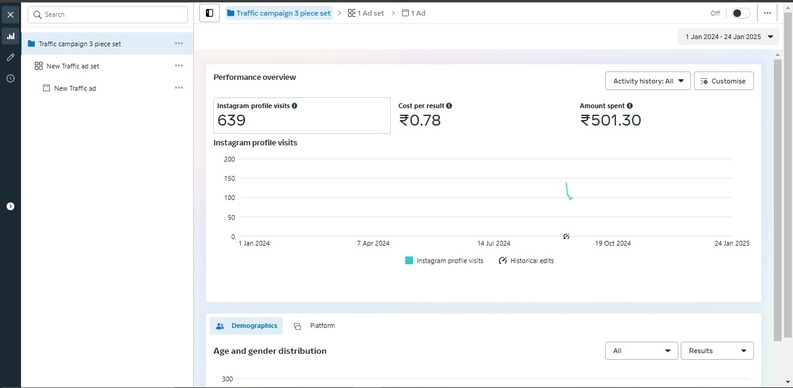This screenshot has height=388, width=793.
Task: Click info icon beside Amount spent
Action: coord(630,106)
